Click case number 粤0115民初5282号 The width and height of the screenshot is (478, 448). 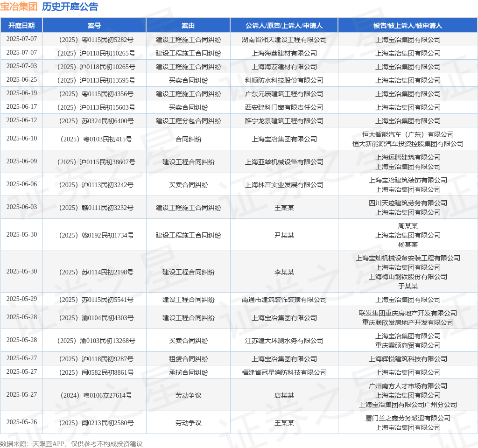tap(96, 40)
